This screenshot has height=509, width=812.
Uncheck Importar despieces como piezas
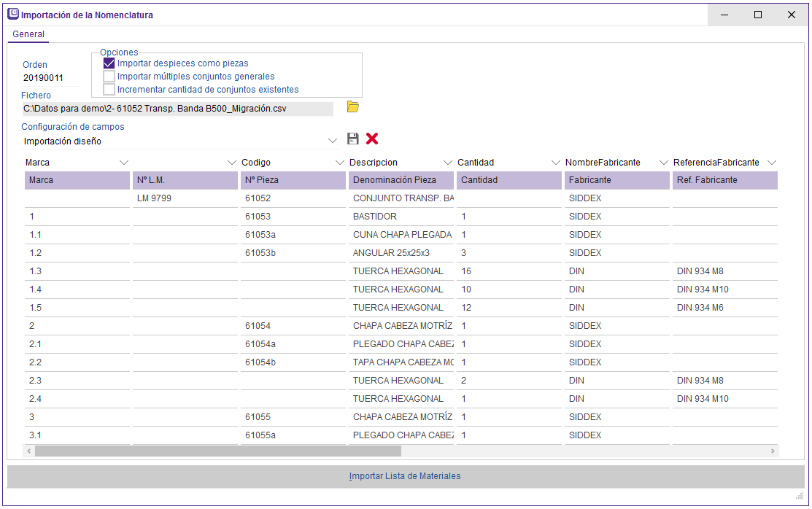pos(109,63)
